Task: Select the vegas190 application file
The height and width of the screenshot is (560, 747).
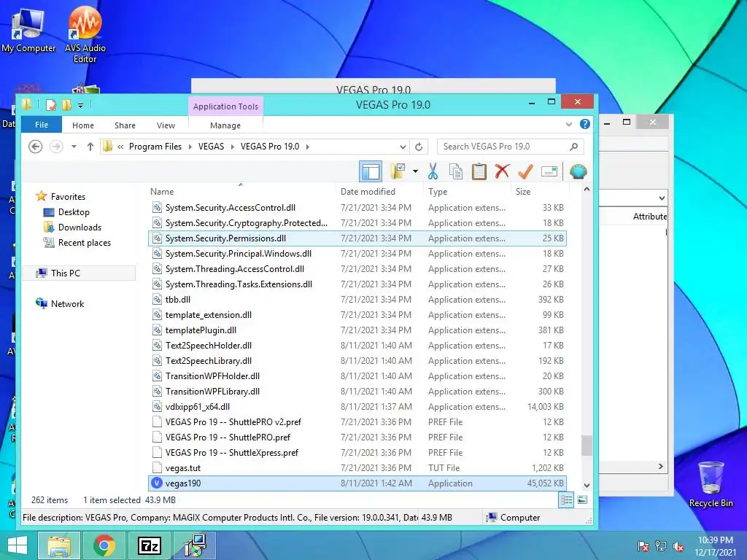Action: pos(357,483)
